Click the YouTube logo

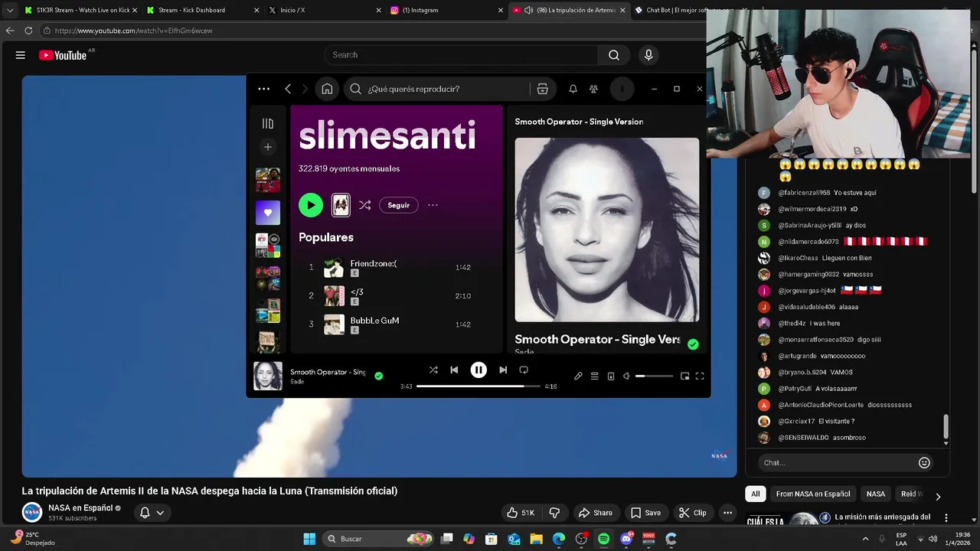63,55
